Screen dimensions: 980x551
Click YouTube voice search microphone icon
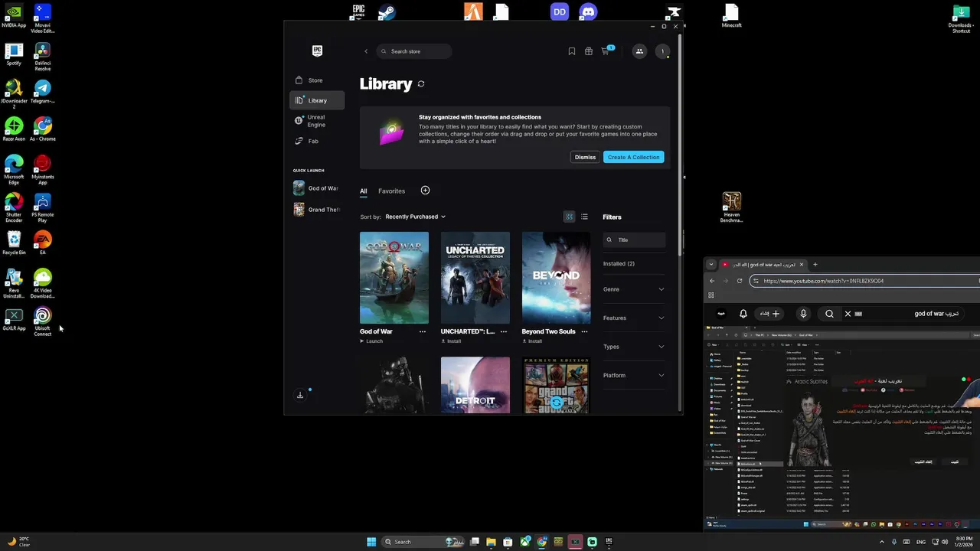[803, 314]
